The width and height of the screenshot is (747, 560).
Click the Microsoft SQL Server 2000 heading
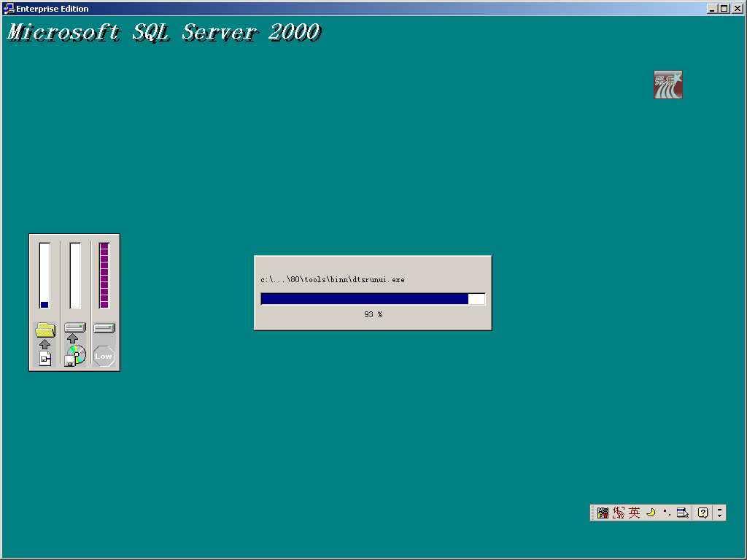164,32
